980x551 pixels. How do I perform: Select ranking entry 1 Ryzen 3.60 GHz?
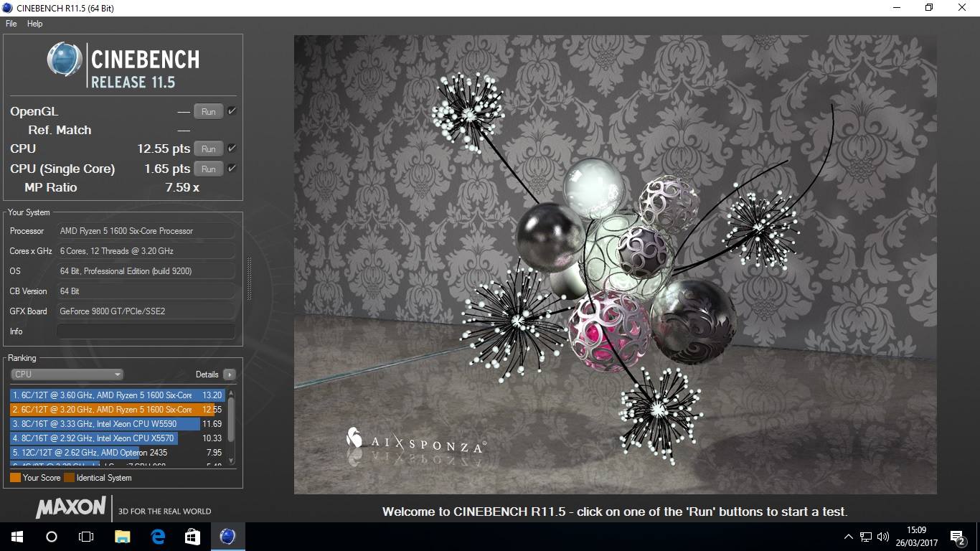118,395
